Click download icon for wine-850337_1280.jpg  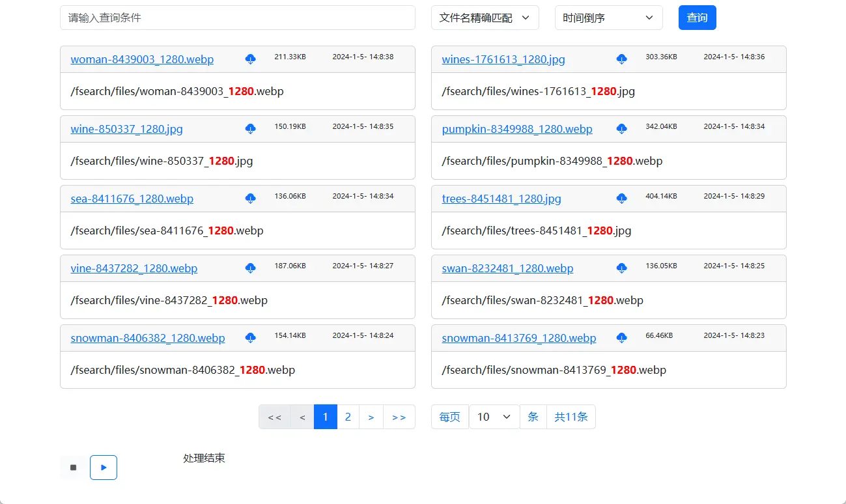[250, 129]
